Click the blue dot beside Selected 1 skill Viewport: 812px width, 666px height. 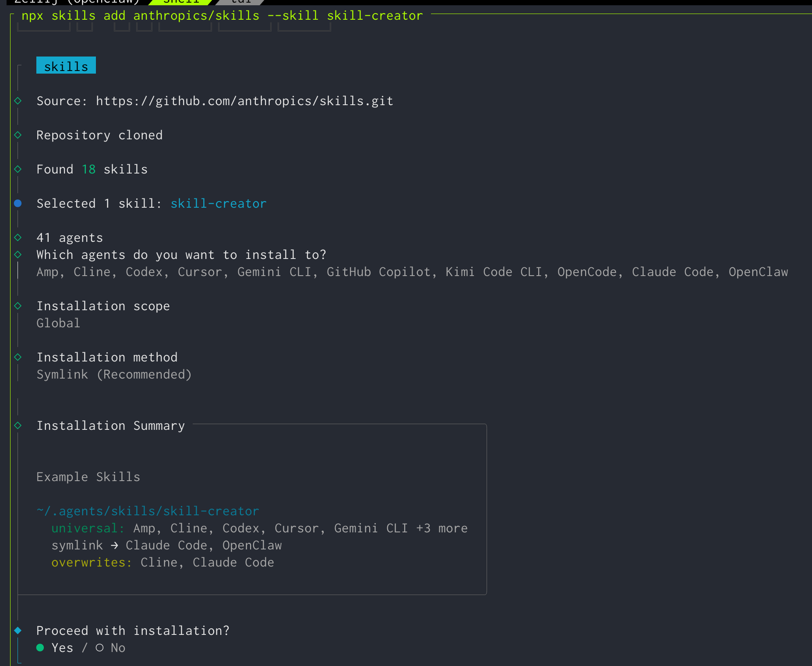click(x=18, y=203)
